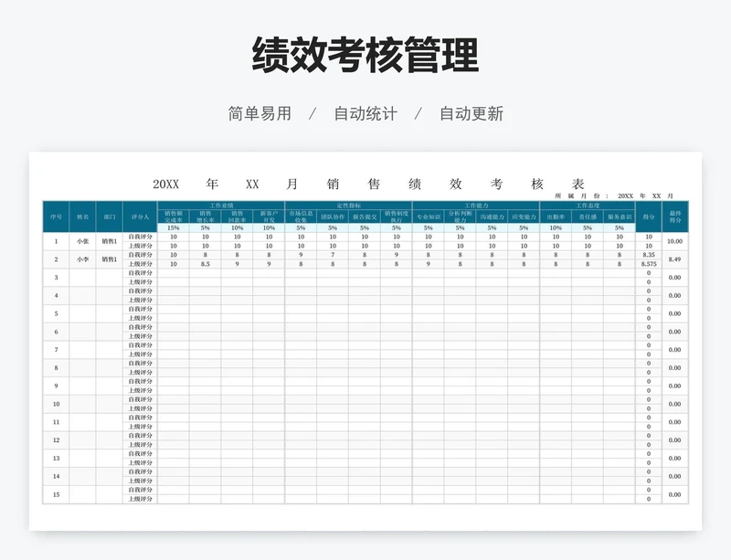
Task: Select the 定性指标 group header
Action: click(x=349, y=206)
